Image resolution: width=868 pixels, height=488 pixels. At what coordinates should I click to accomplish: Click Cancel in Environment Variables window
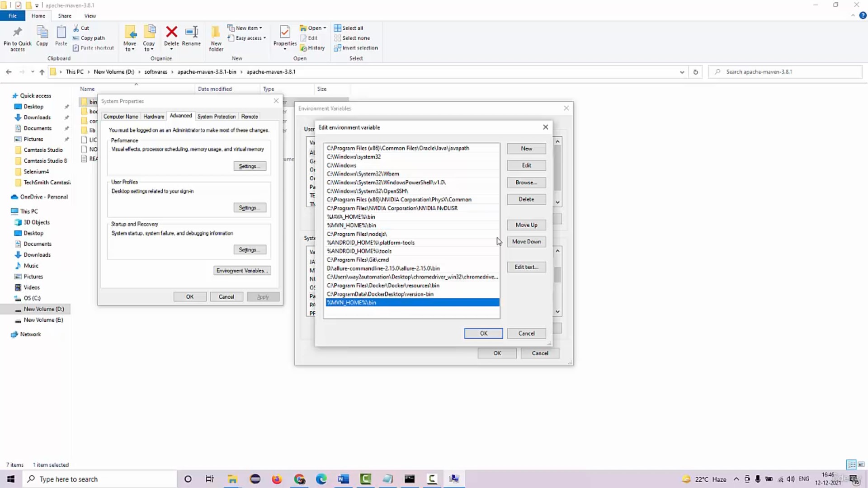point(540,353)
